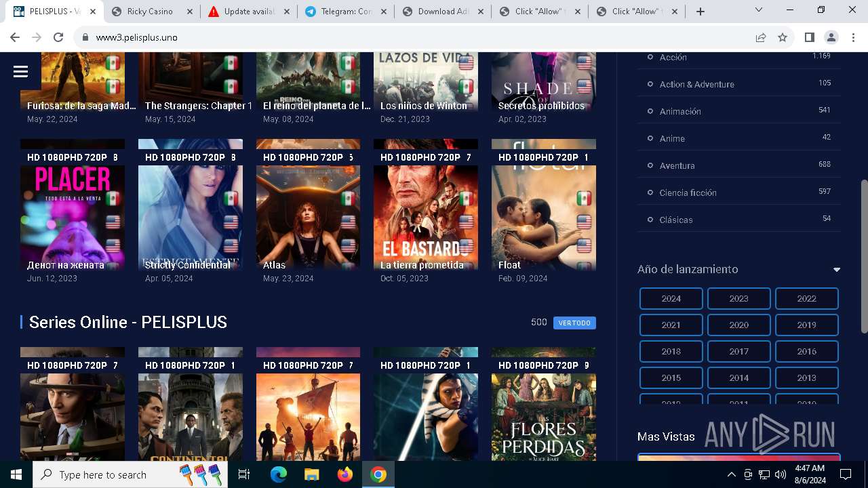Open File Explorer from the taskbar
Screen dimensions: 868x488
point(311,474)
